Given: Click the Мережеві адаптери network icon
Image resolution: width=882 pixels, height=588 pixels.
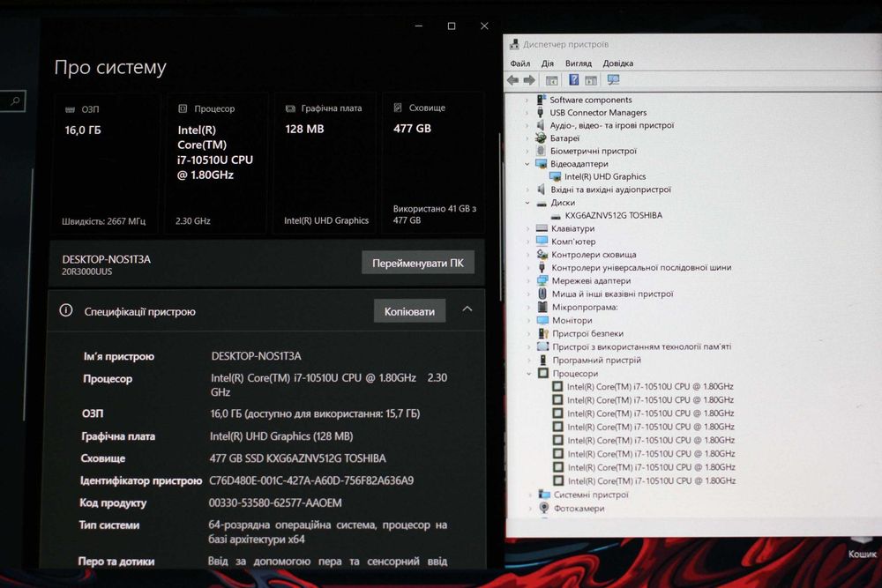Looking at the screenshot, I should (x=542, y=280).
